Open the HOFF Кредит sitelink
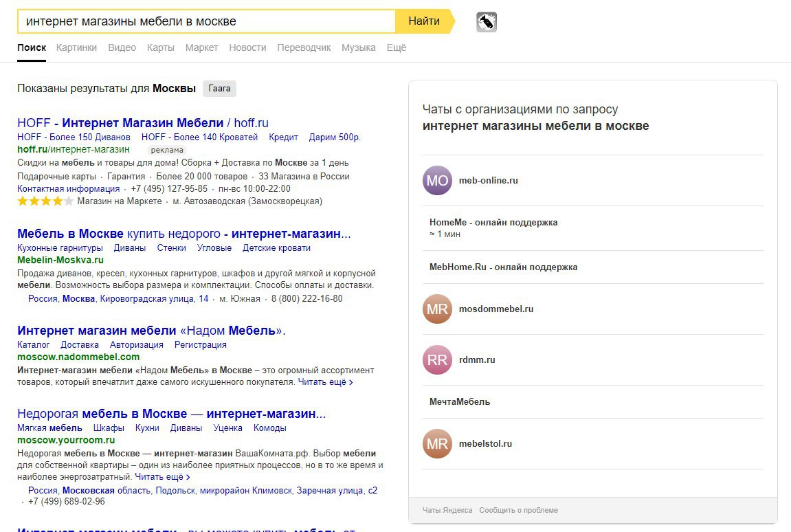The height and width of the screenshot is (532, 791). pos(284,137)
